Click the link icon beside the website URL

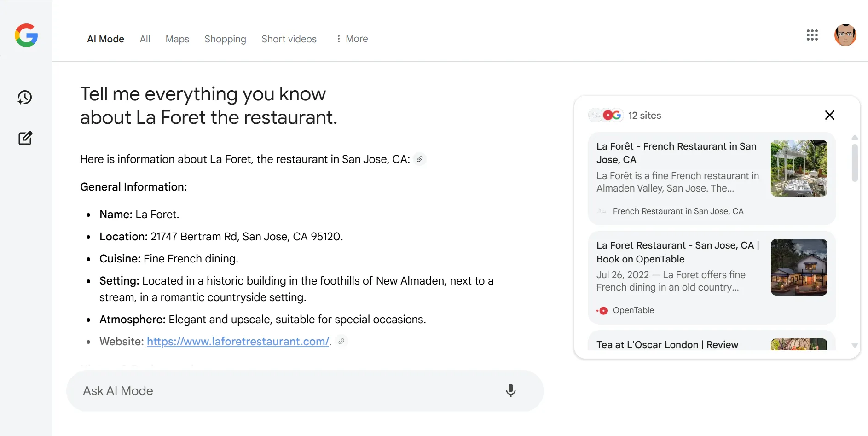[x=341, y=342]
